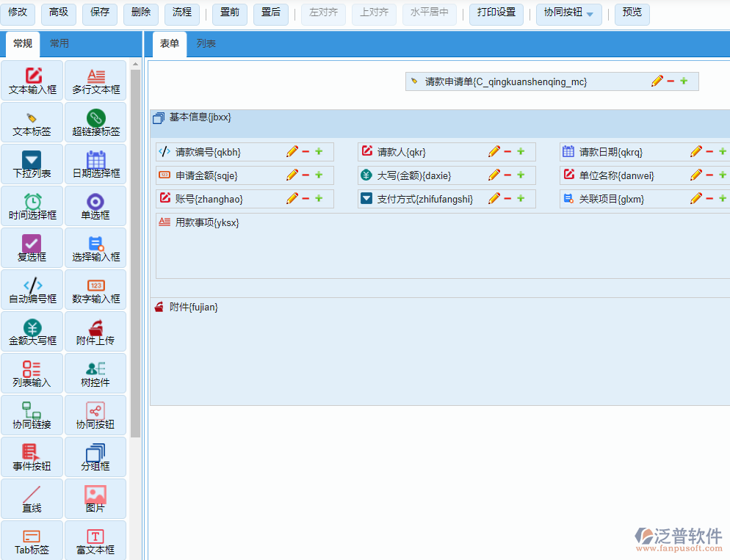Open 打印设置 print settings

496,13
